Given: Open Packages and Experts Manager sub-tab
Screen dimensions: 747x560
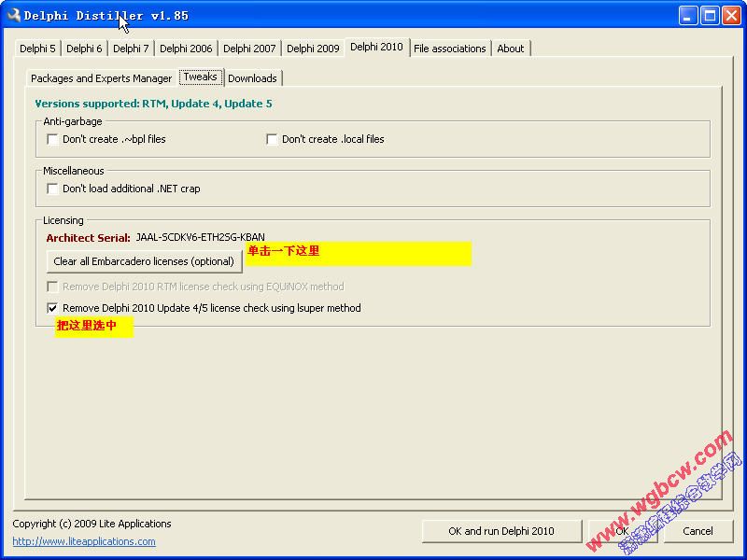Looking at the screenshot, I should coord(101,78).
